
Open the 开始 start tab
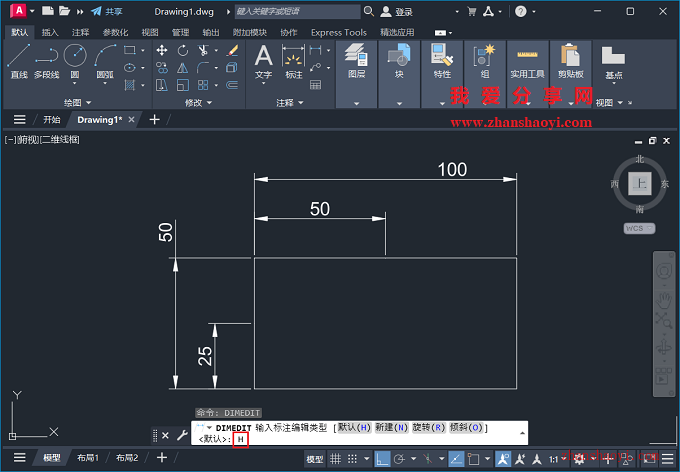(x=52, y=119)
